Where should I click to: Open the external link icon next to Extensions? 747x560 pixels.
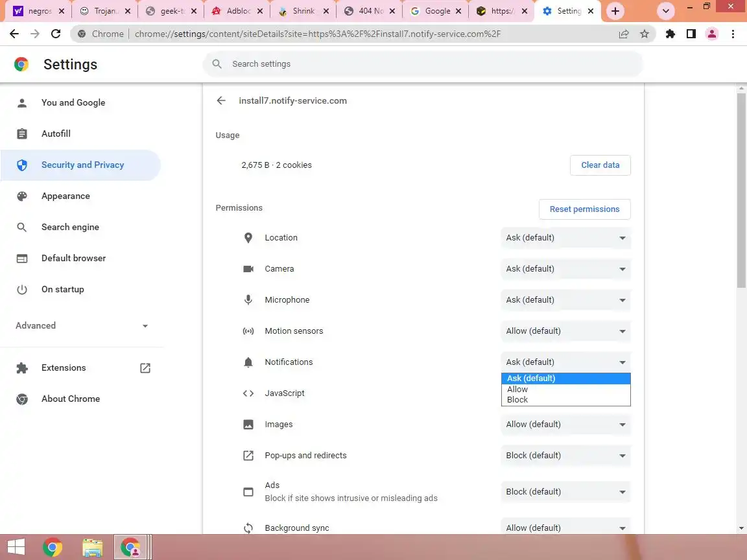tap(145, 368)
